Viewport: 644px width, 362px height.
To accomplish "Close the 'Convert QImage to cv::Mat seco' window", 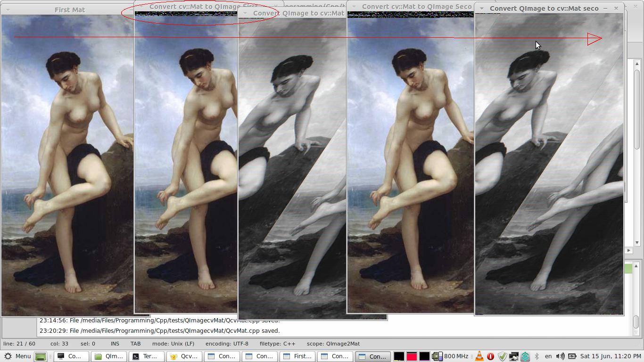I will pyautogui.click(x=616, y=8).
